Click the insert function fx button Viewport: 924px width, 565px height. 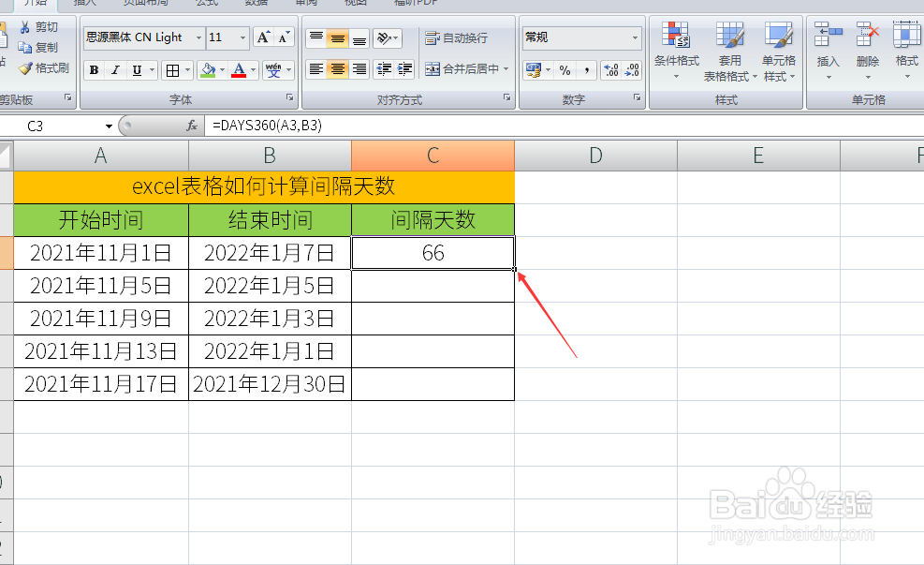tap(192, 126)
